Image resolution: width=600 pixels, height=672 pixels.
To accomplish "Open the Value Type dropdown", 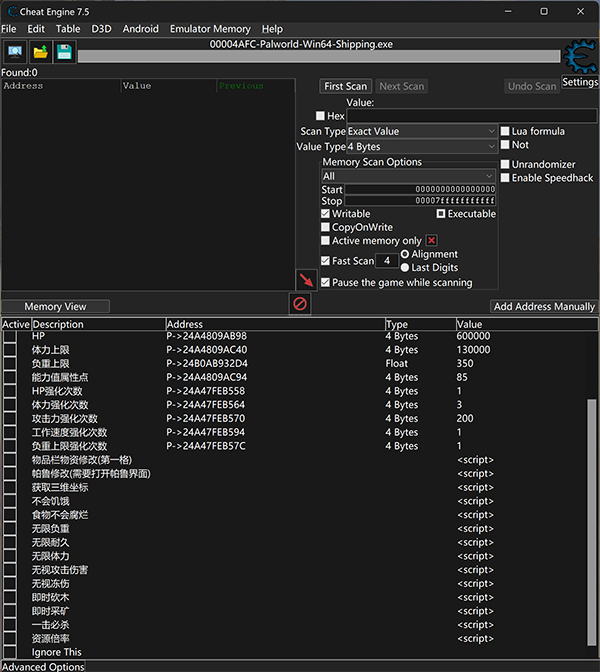I will (x=422, y=147).
